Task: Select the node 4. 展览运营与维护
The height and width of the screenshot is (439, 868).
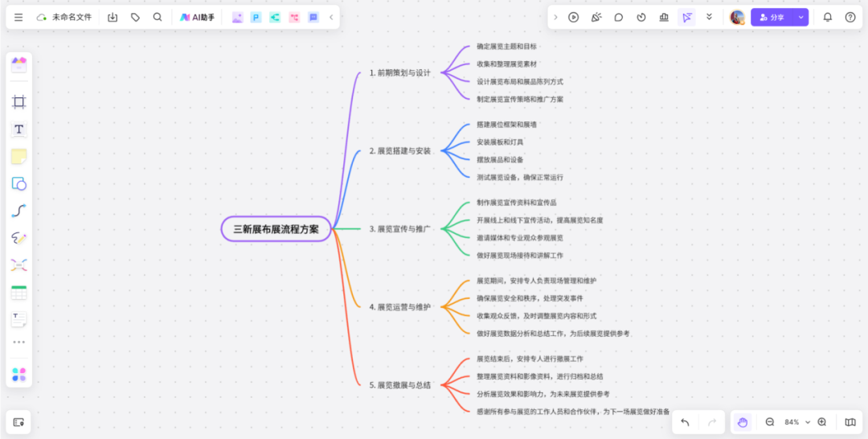Action: (x=399, y=306)
